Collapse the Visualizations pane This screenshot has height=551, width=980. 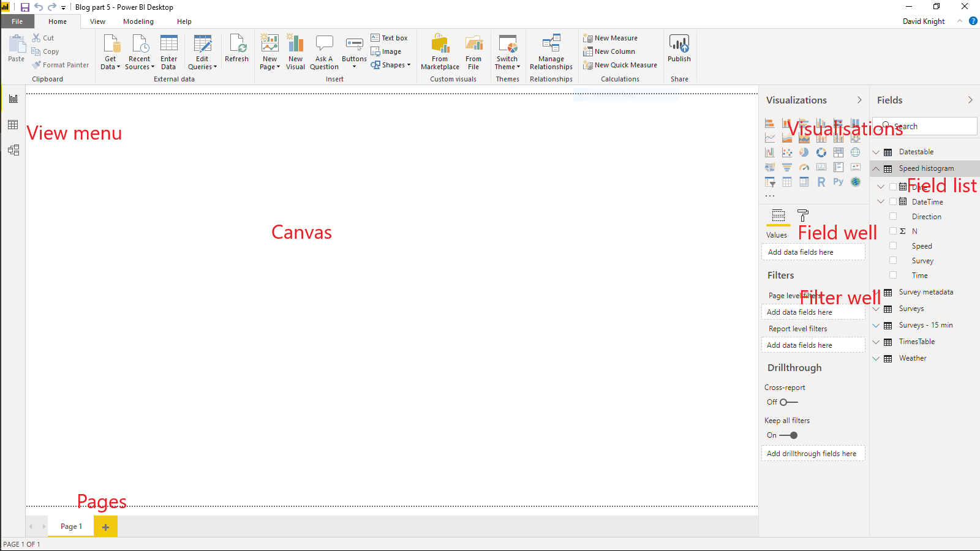(x=859, y=100)
